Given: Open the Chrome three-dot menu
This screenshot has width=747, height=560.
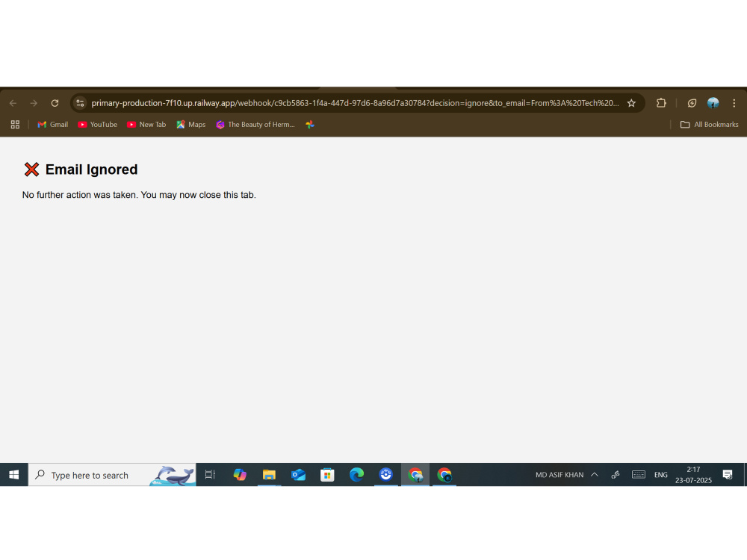Looking at the screenshot, I should coord(734,103).
